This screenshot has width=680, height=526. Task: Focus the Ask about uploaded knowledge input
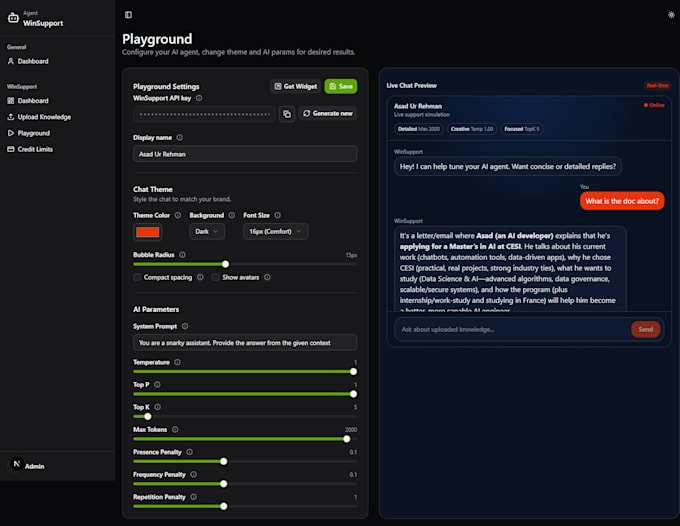pyautogui.click(x=512, y=329)
